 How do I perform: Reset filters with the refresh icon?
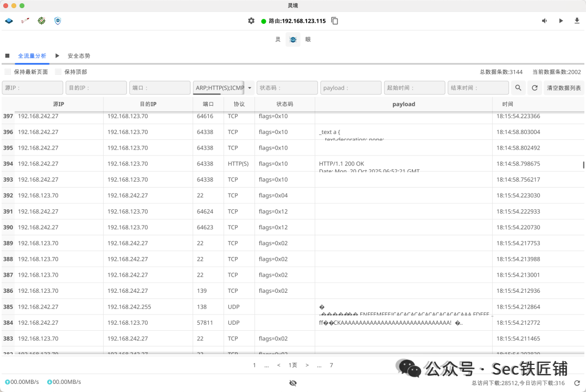535,88
